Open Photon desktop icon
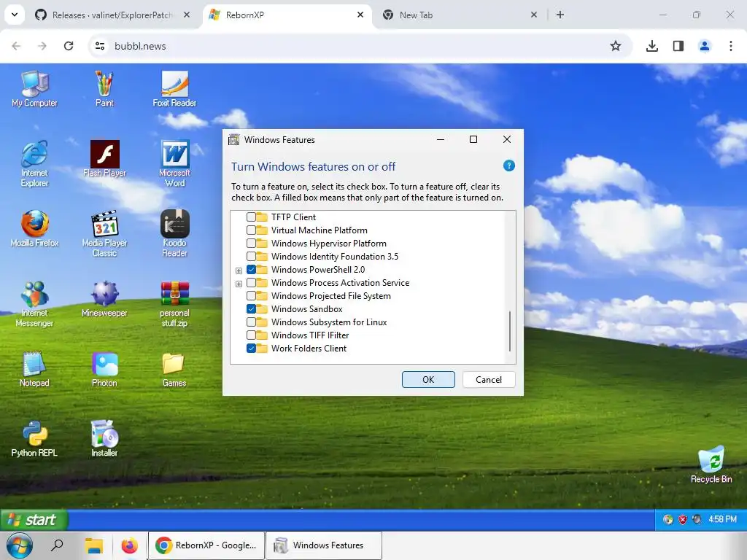The width and height of the screenshot is (747, 560). point(104,369)
